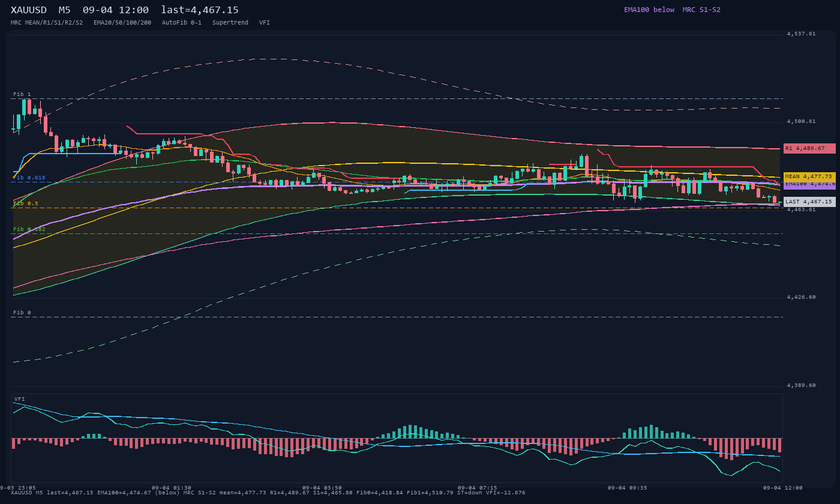The height and width of the screenshot is (504, 840).
Task: Click the VFI legend entry in header
Action: pos(265,23)
